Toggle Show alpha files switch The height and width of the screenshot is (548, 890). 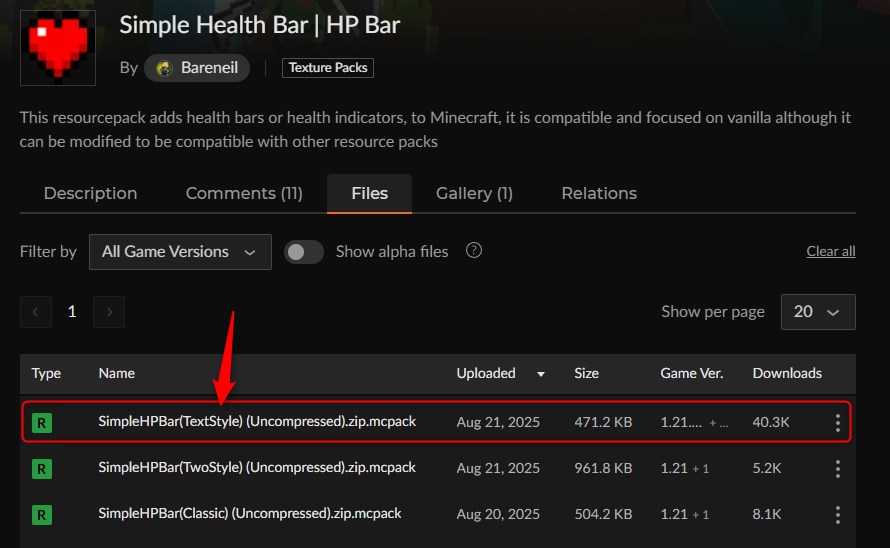pyautogui.click(x=304, y=252)
